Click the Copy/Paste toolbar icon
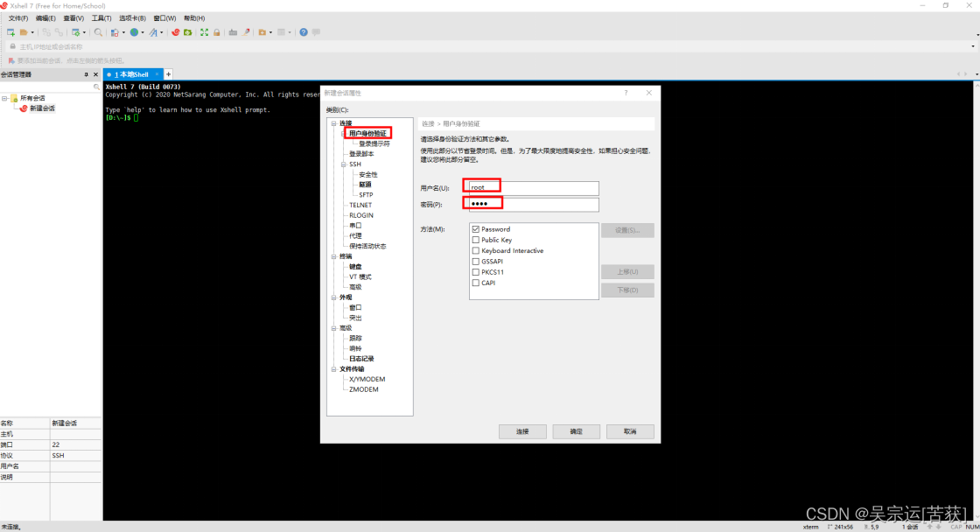The width and height of the screenshot is (980, 532). [x=115, y=31]
